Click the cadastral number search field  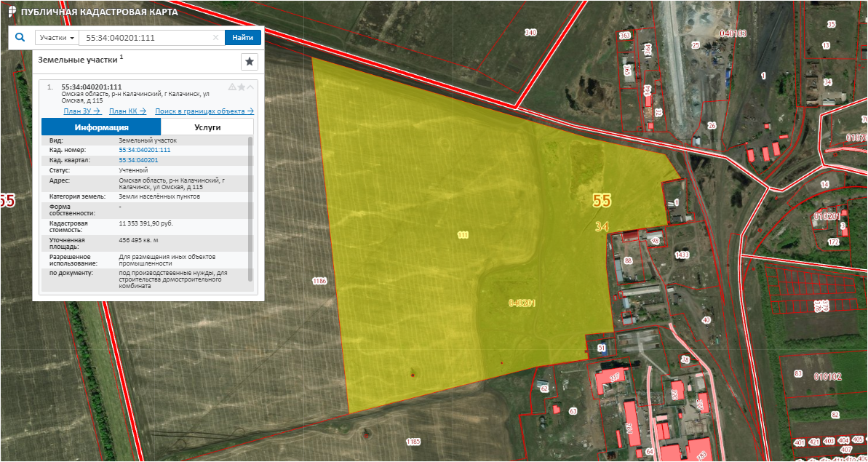(146, 38)
